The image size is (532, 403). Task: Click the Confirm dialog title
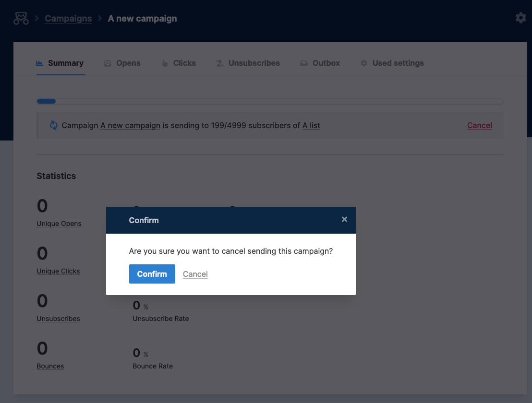pos(144,220)
